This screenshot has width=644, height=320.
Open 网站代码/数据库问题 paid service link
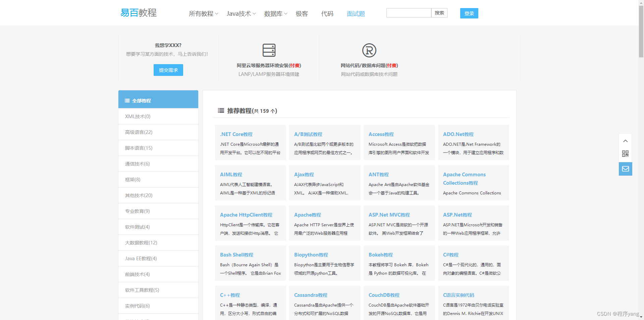tap(369, 65)
